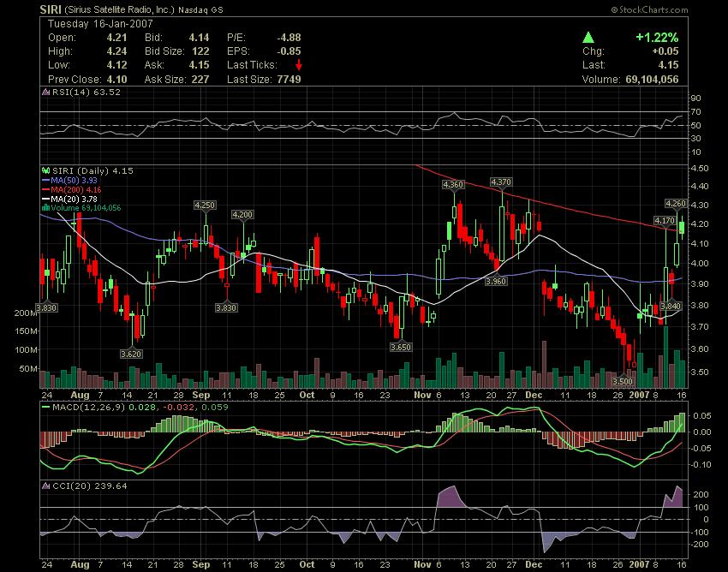The width and height of the screenshot is (728, 572).
Task: Click the 4.200 price high label
Action: [x=242, y=214]
